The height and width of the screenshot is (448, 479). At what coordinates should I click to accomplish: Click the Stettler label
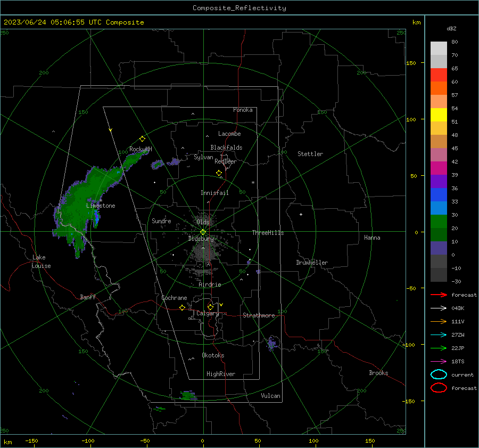[x=310, y=154]
